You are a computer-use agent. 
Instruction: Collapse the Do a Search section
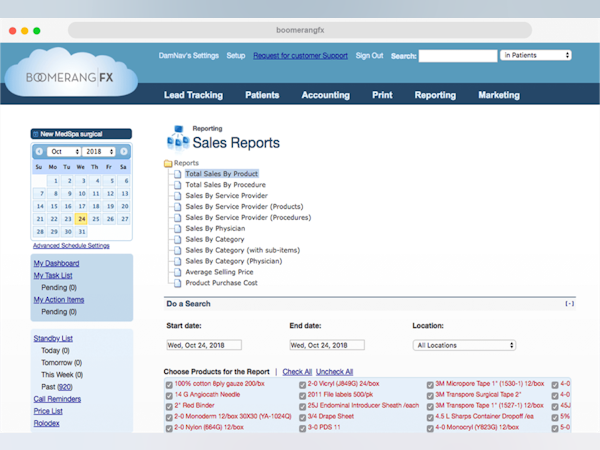point(569,303)
